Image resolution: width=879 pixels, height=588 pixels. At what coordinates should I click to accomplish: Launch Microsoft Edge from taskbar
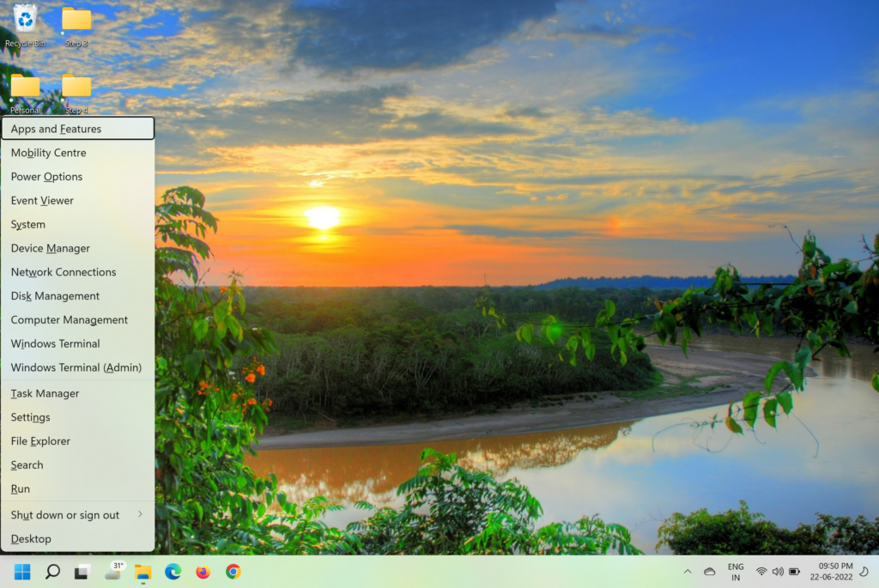coord(173,572)
